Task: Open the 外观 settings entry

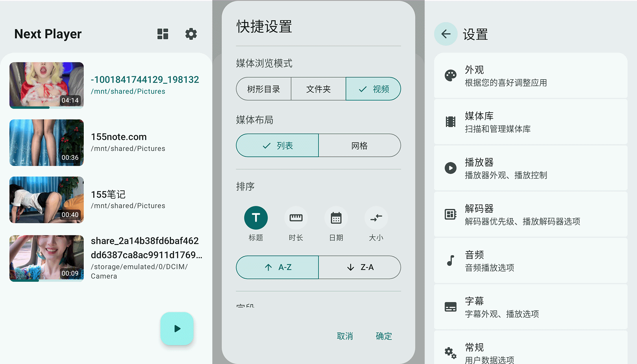Action: 530,76
